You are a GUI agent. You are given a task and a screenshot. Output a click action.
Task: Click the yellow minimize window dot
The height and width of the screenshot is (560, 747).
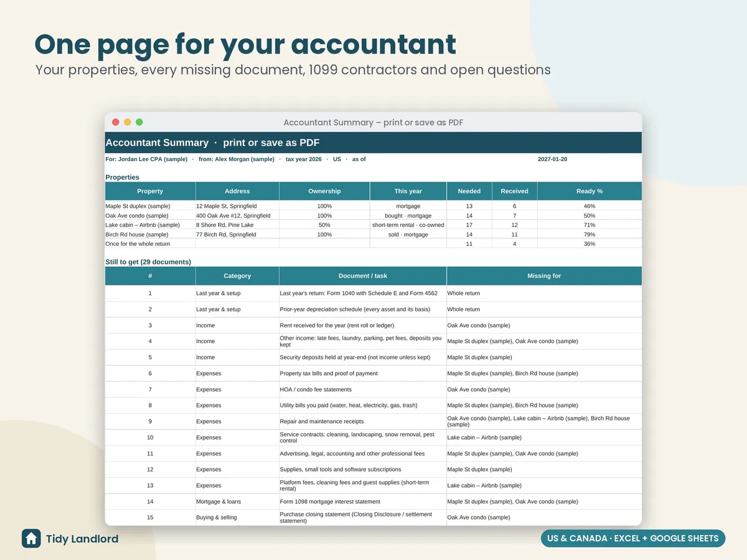128,122
